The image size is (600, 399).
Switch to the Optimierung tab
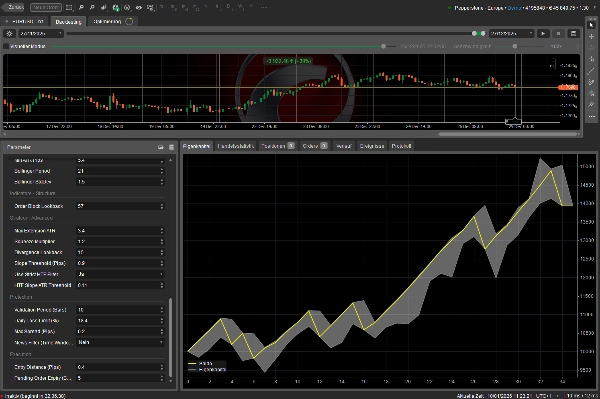point(113,21)
